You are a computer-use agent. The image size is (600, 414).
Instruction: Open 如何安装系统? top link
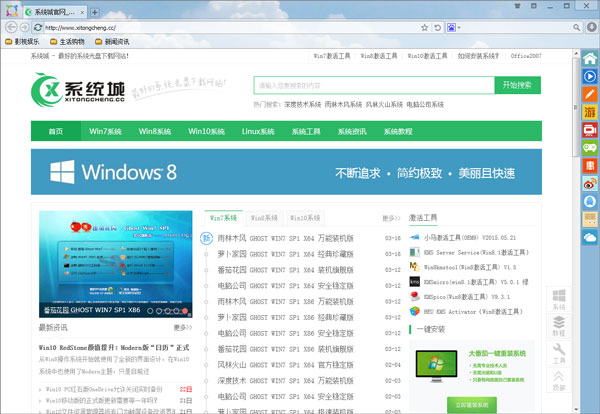tap(478, 56)
